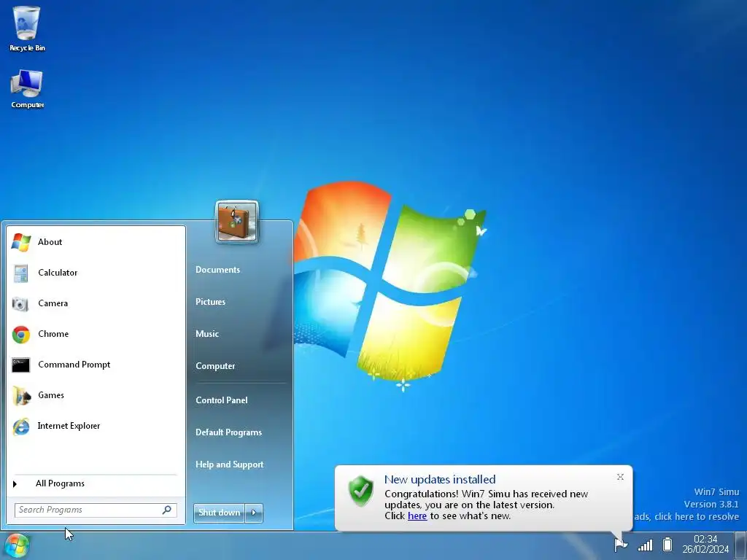Click the 'click here to resolve' text
The height and width of the screenshot is (560, 747).
point(697,517)
